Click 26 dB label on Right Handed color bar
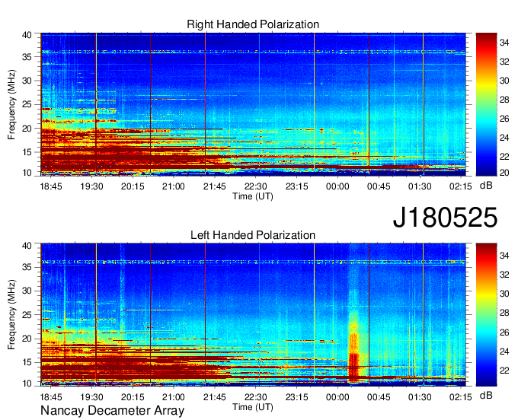Viewport: 518px width, 420px height. (x=504, y=119)
